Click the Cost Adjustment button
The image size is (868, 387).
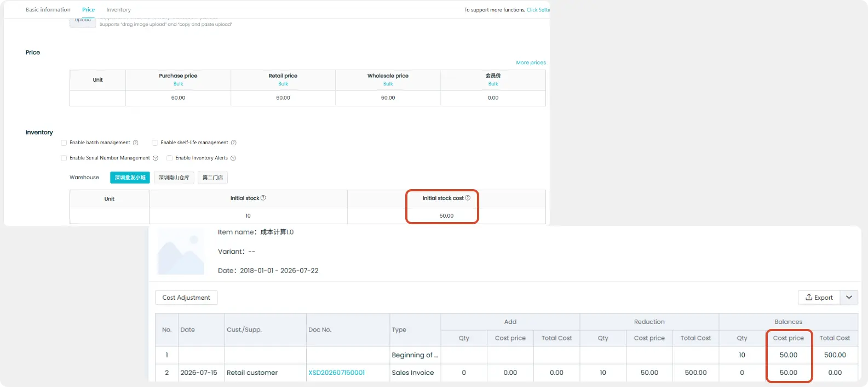coord(186,298)
